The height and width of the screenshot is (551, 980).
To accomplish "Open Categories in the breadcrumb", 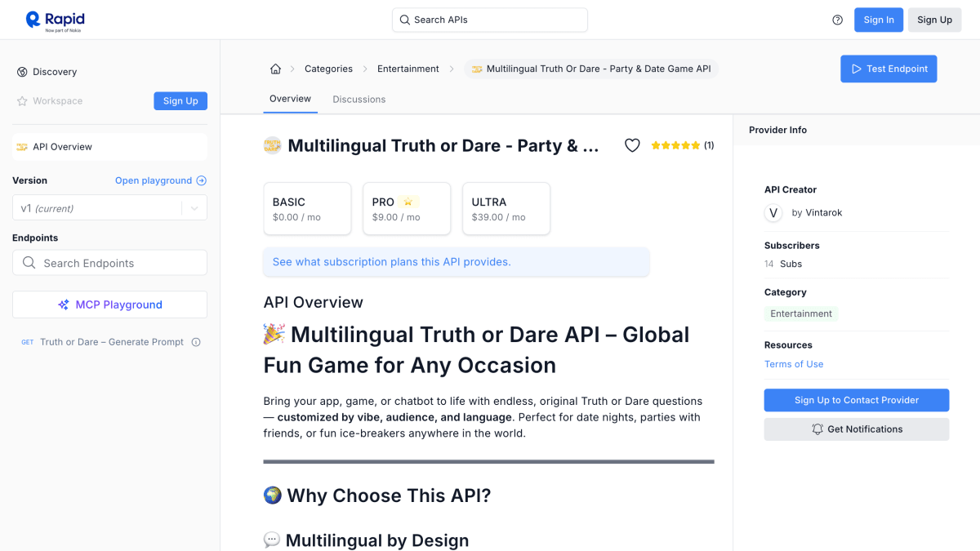I will click(x=328, y=69).
